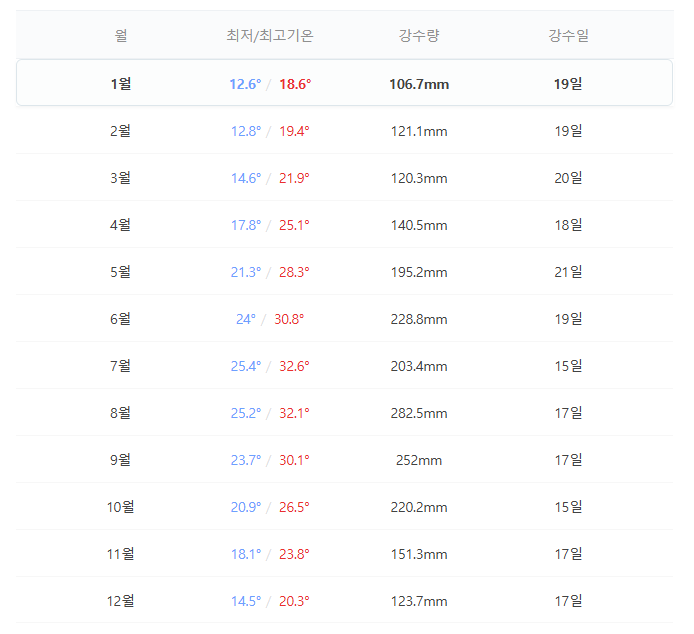The image size is (694, 634).
Task: Click 15일 rain days in 10월 row
Action: (568, 507)
